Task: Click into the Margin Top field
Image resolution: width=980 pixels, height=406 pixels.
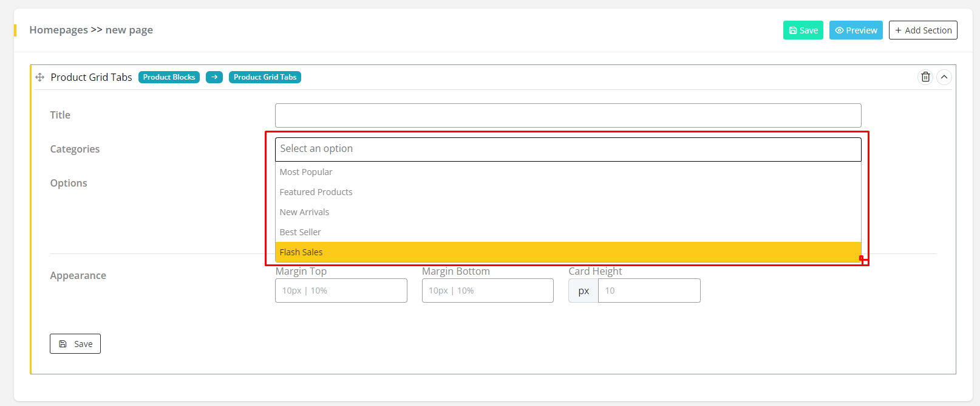Action: tap(341, 291)
